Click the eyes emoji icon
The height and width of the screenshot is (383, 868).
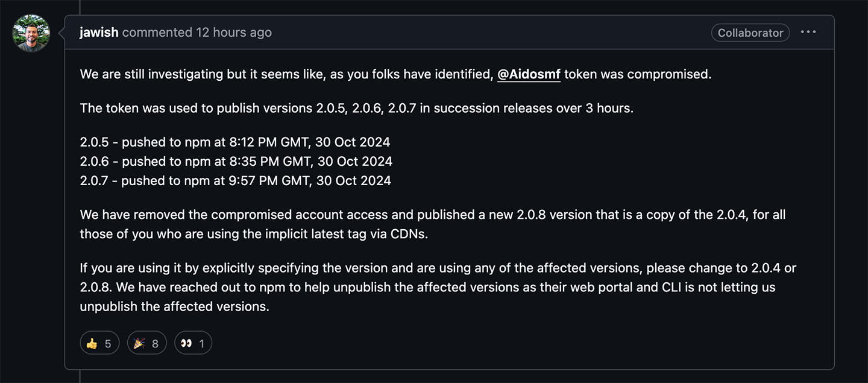[186, 343]
